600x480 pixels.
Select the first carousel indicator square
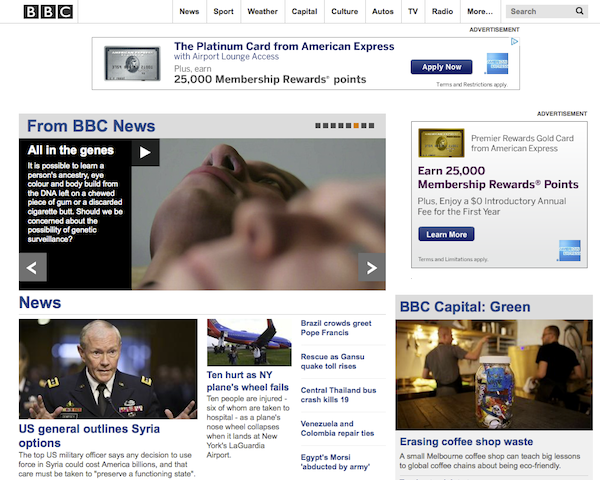[x=318, y=126]
